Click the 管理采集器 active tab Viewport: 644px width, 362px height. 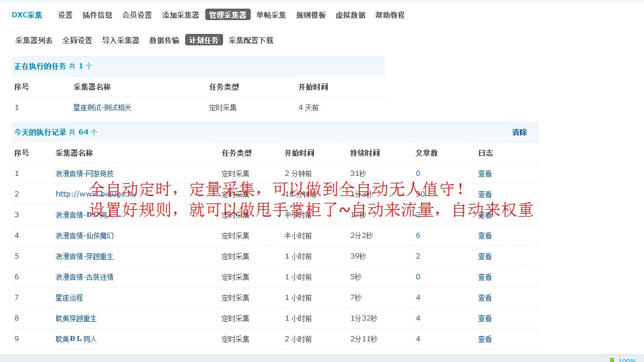228,15
